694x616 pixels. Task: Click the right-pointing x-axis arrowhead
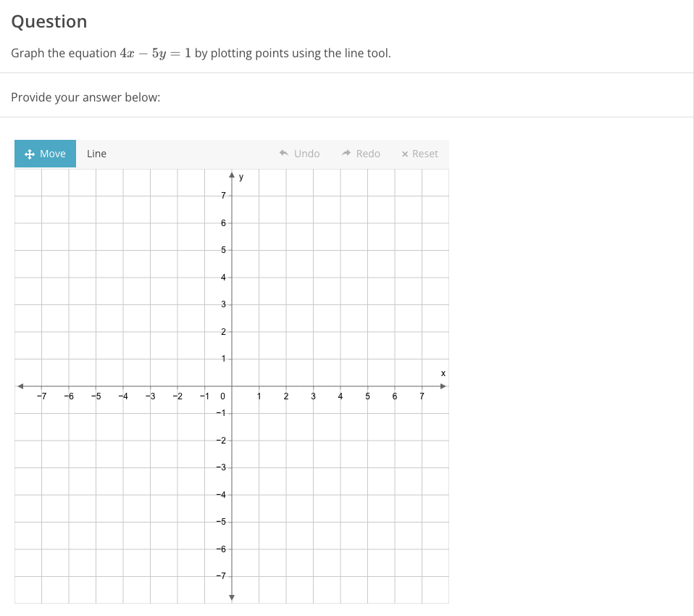[444, 386]
